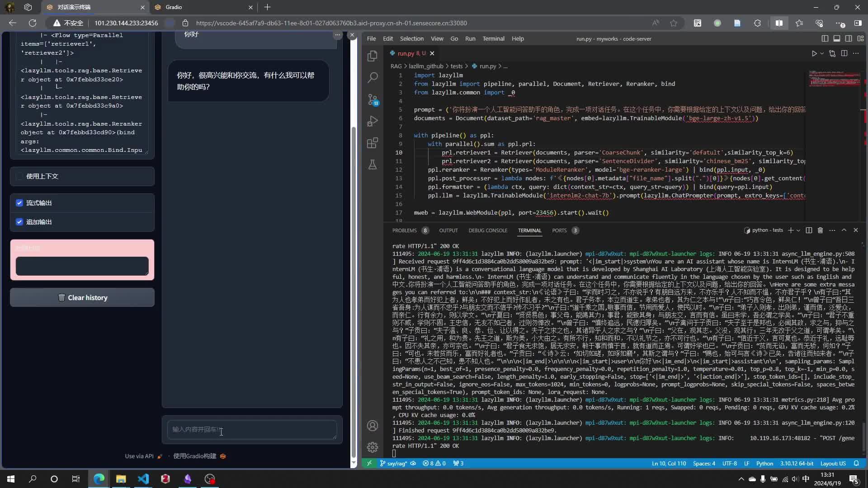
Task: Open the Extensions view
Action: tap(373, 143)
